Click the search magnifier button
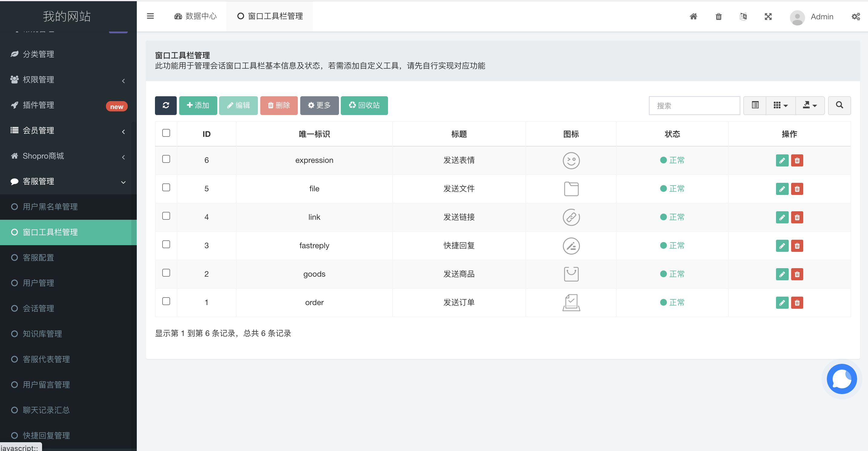This screenshot has height=451, width=868. tap(839, 106)
